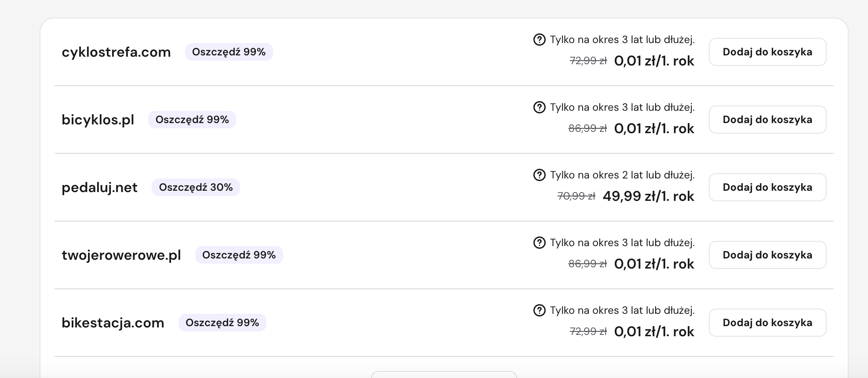Click the Oszczędź 99% badge beside cyklostrefa.com
The image size is (868, 378).
(229, 52)
